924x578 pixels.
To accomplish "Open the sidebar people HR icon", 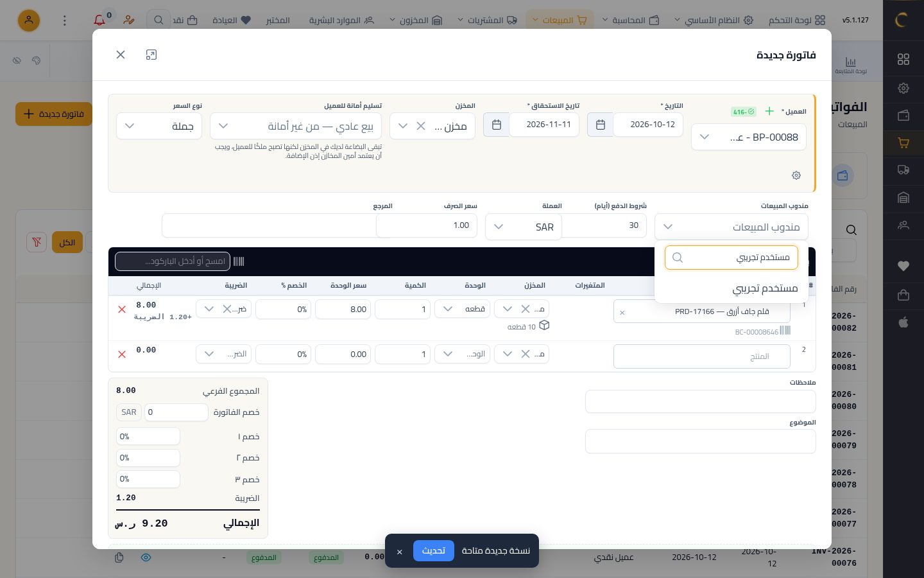I will pos(903,225).
